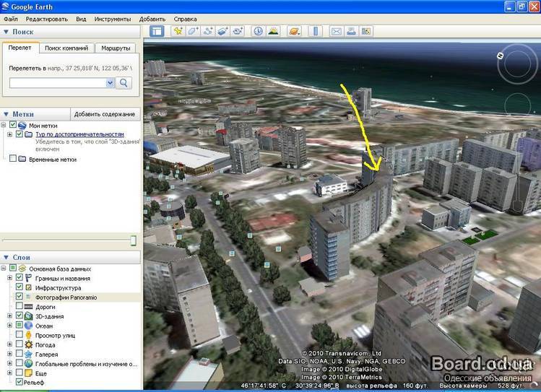
Task: Check the Временные метки checkbox
Action: pyautogui.click(x=13, y=158)
